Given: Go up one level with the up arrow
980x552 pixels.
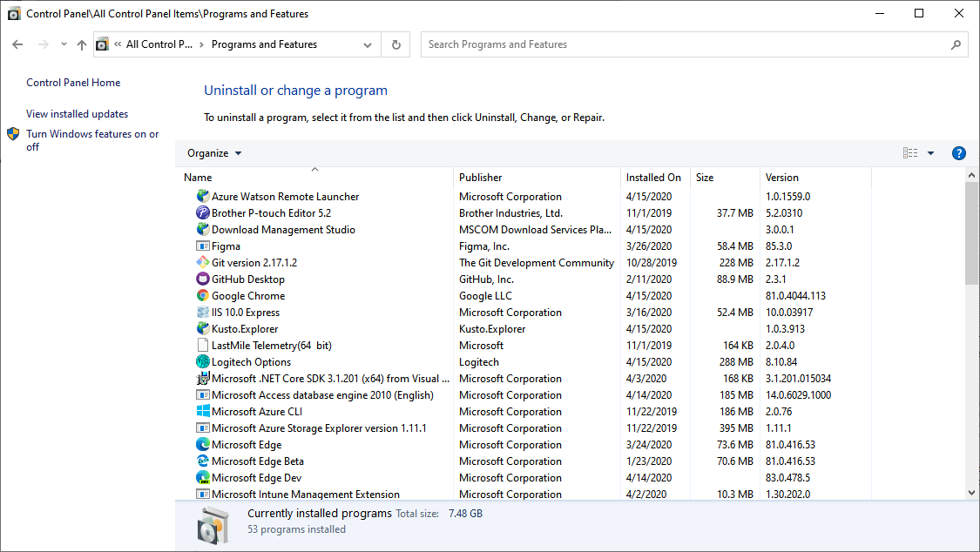Looking at the screenshot, I should tap(81, 44).
